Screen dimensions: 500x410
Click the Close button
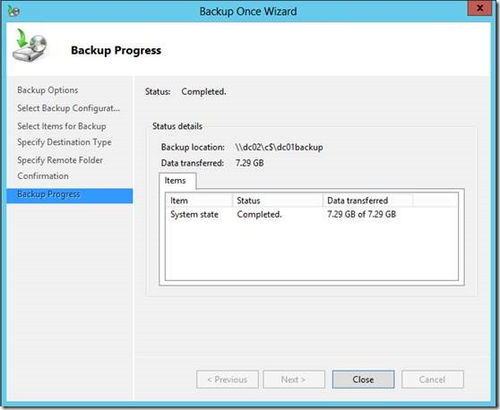coord(363,379)
